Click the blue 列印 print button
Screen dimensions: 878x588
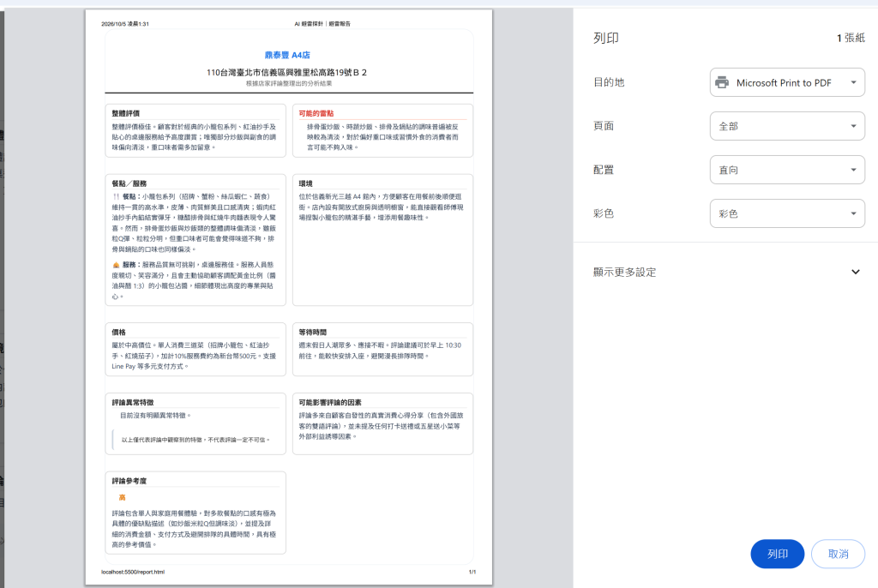pos(777,554)
